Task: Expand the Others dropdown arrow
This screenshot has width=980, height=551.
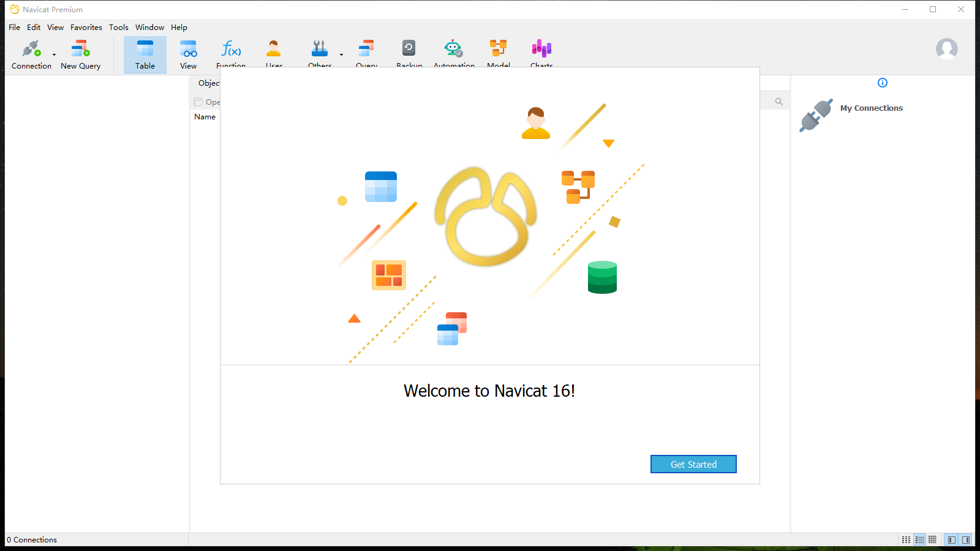Action: [x=341, y=55]
